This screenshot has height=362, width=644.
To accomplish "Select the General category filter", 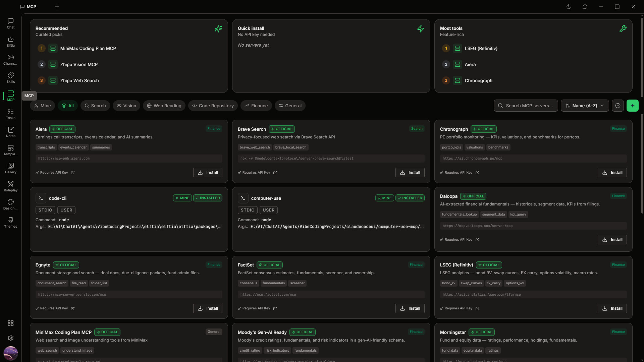I will pyautogui.click(x=290, y=106).
